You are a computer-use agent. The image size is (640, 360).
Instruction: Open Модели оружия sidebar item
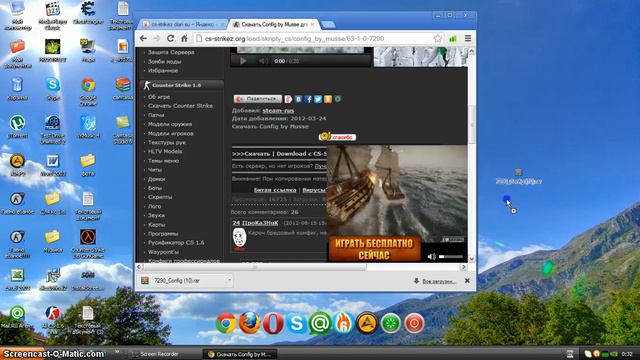tap(170, 124)
